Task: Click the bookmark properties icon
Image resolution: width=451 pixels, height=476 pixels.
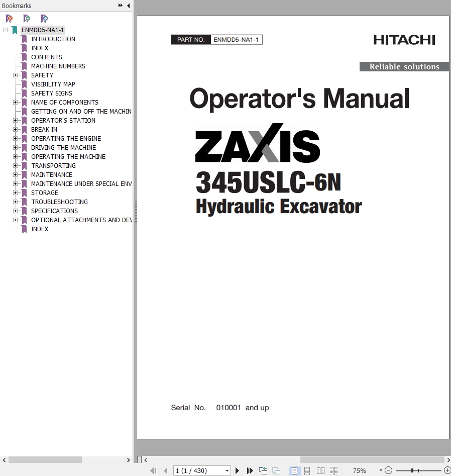Action: (44, 19)
